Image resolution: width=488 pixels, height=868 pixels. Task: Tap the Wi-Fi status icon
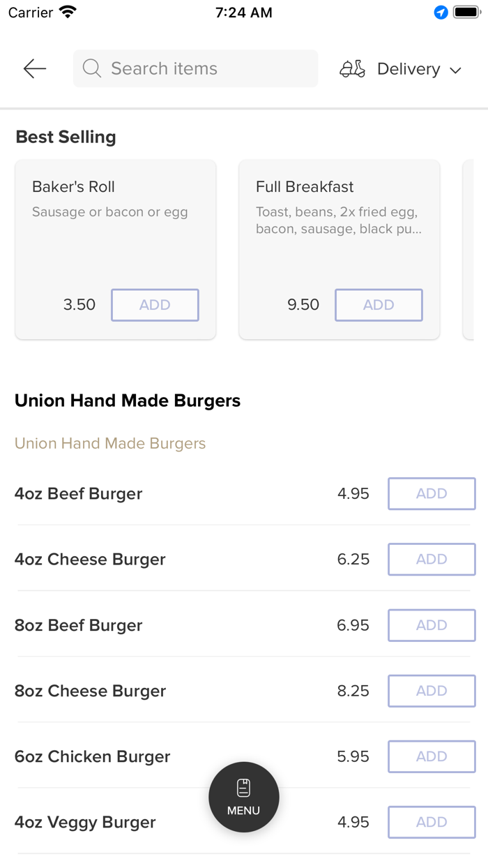tap(68, 13)
